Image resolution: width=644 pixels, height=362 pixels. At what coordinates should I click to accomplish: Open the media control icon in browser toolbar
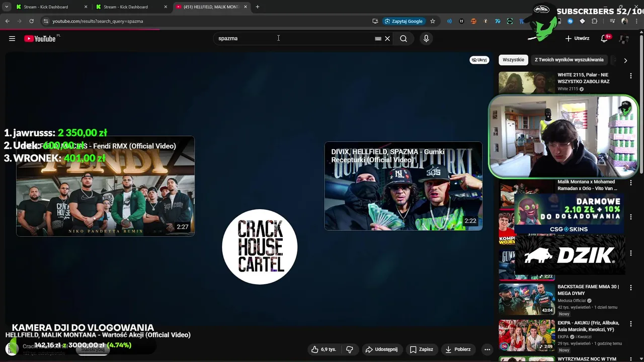click(612, 21)
